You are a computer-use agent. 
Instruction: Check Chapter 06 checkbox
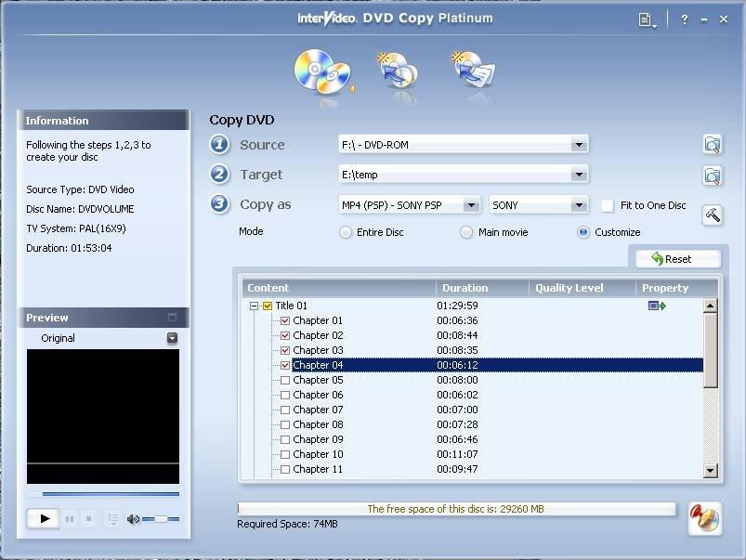(285, 395)
